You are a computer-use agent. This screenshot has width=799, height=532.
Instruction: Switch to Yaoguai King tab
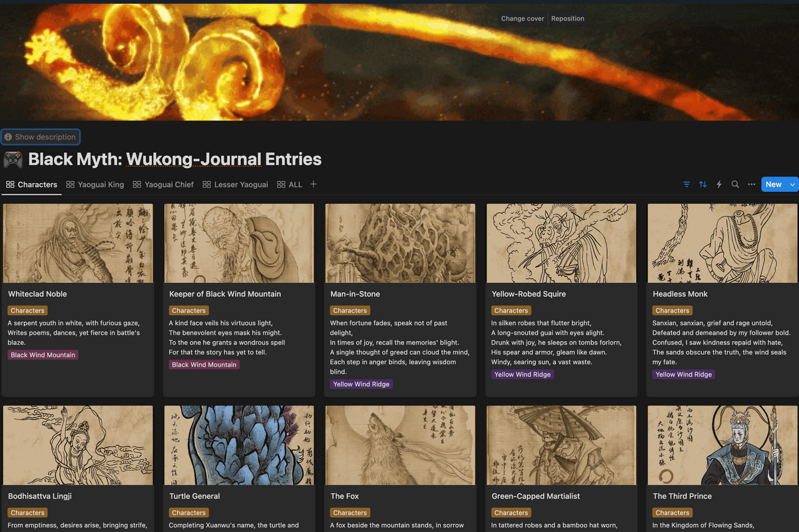94,184
